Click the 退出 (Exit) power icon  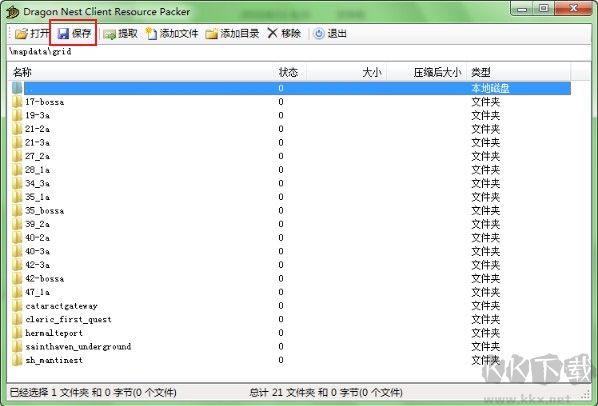click(x=319, y=34)
